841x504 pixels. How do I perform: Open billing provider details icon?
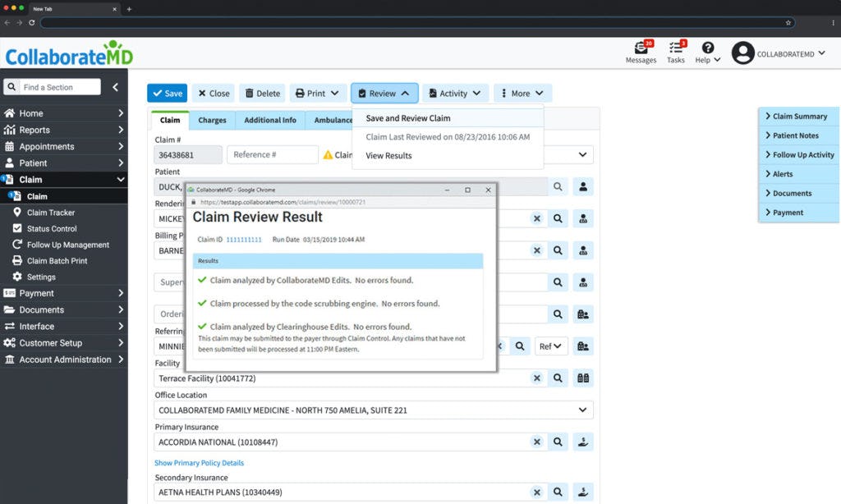[583, 250]
